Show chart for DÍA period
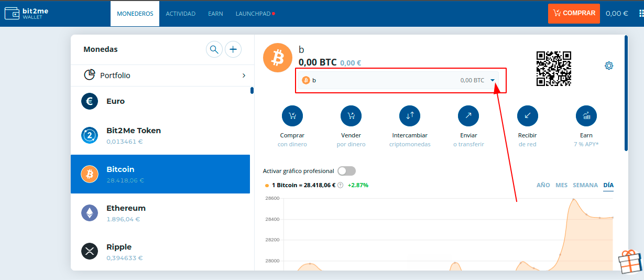 pos(608,185)
